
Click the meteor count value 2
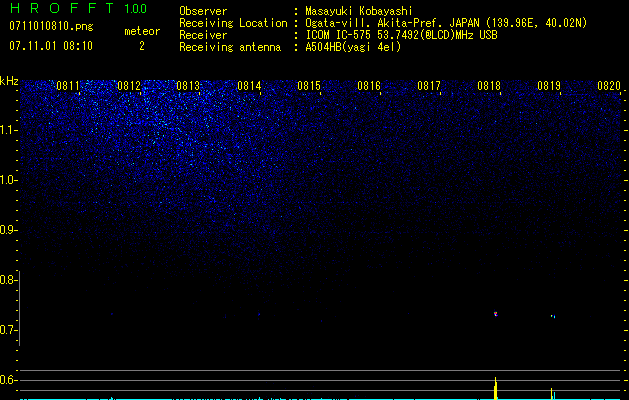click(x=142, y=46)
